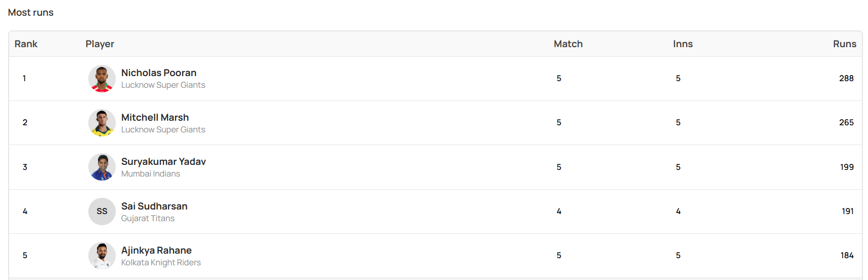This screenshot has width=868, height=280.
Task: Click the Rank column header
Action: 26,44
